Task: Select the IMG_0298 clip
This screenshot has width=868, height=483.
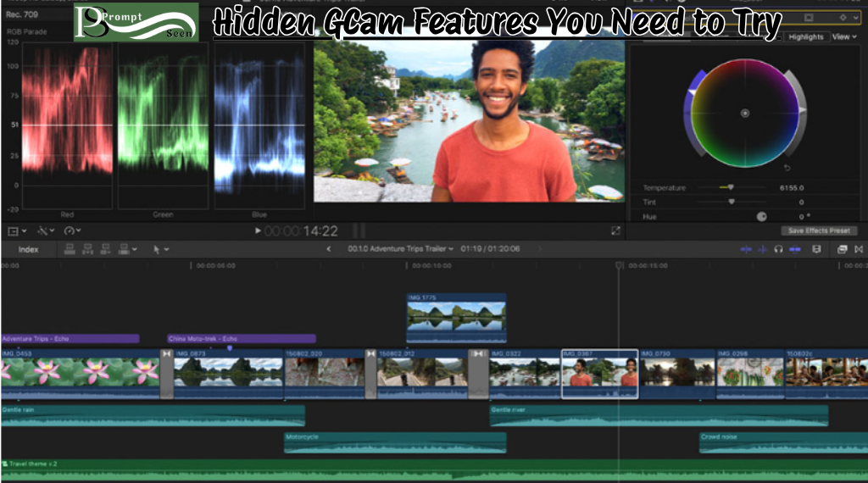Action: [750, 374]
